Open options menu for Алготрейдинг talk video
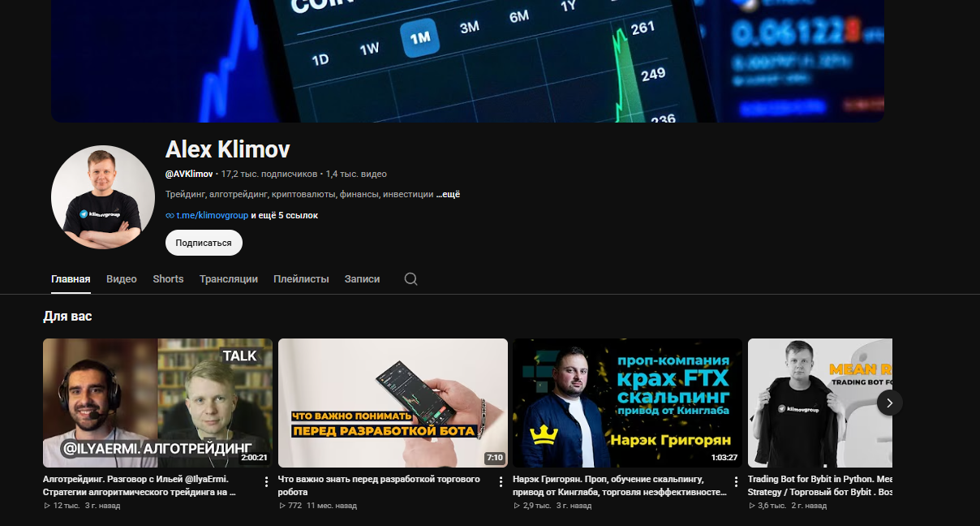This screenshot has height=526, width=980. [266, 482]
